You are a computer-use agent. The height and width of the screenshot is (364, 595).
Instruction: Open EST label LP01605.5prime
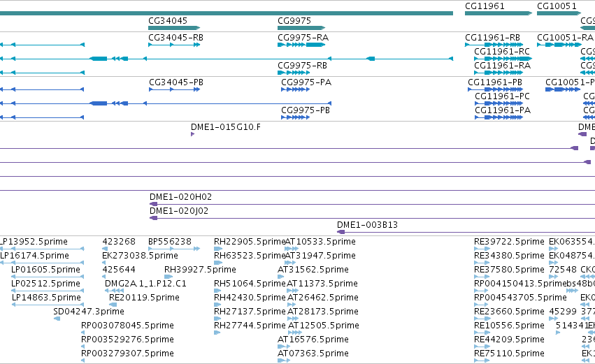[45, 270]
